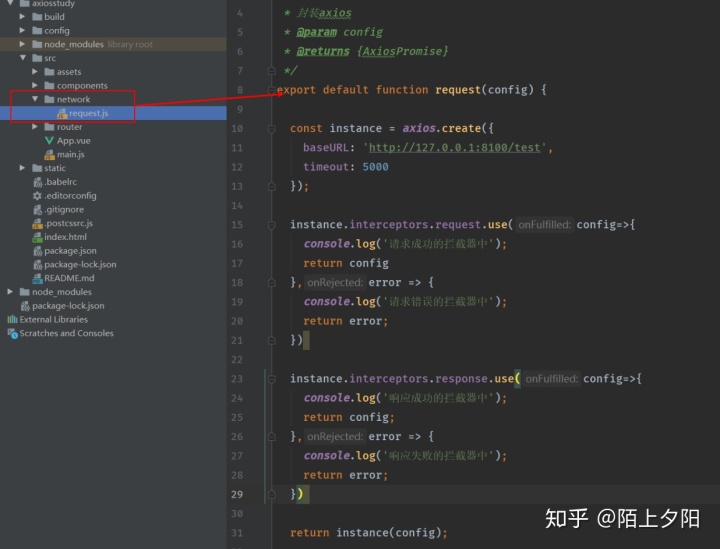The height and width of the screenshot is (549, 720).
Task: Select the config folder icon
Action: coord(37,31)
